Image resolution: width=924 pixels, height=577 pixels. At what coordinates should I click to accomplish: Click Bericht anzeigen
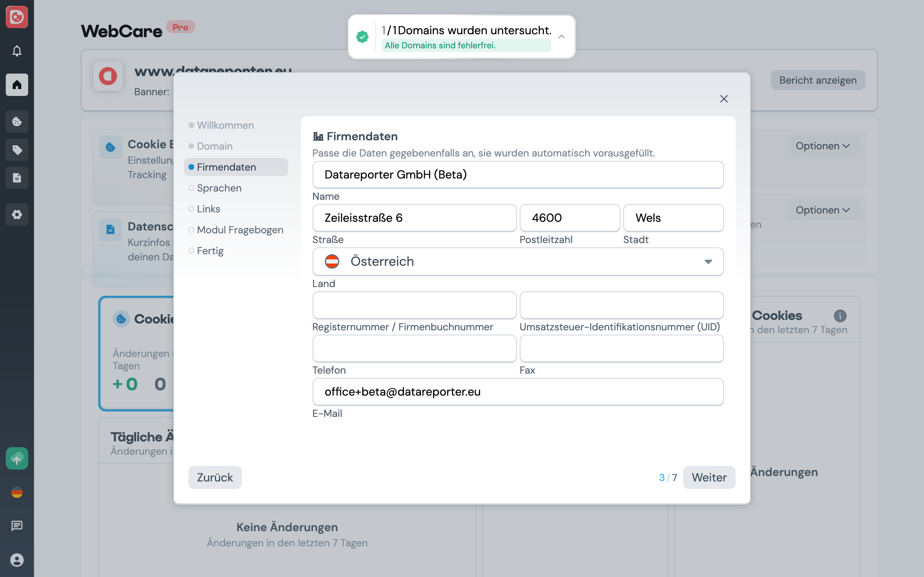click(818, 80)
